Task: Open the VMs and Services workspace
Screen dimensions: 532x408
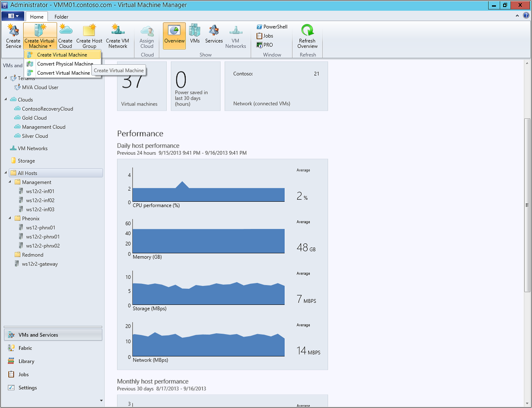Action: coord(53,335)
